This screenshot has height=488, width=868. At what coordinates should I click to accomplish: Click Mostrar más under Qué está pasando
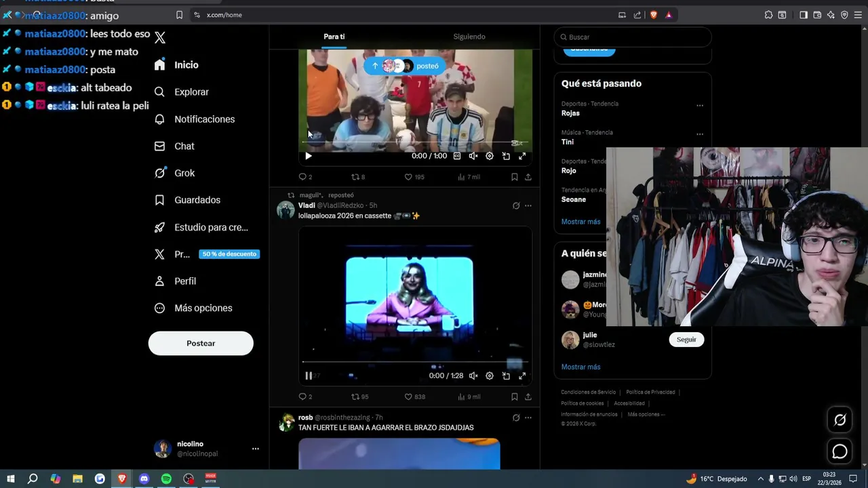(580, 222)
